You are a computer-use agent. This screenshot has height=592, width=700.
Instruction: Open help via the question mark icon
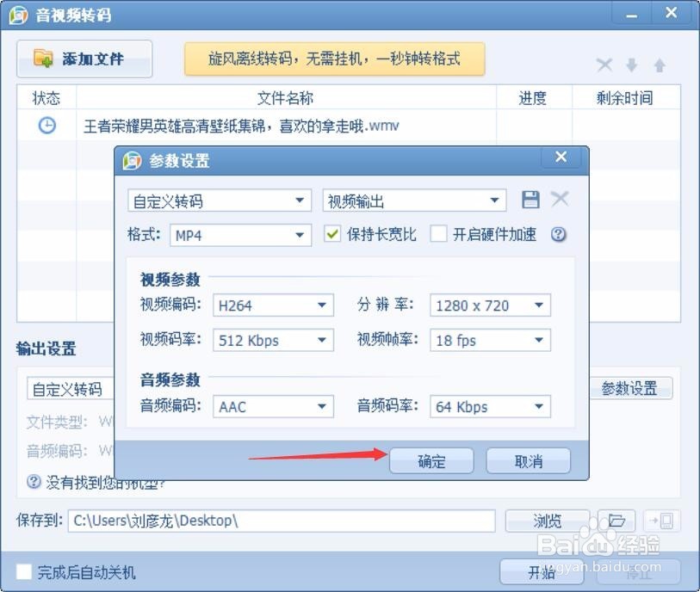[558, 234]
